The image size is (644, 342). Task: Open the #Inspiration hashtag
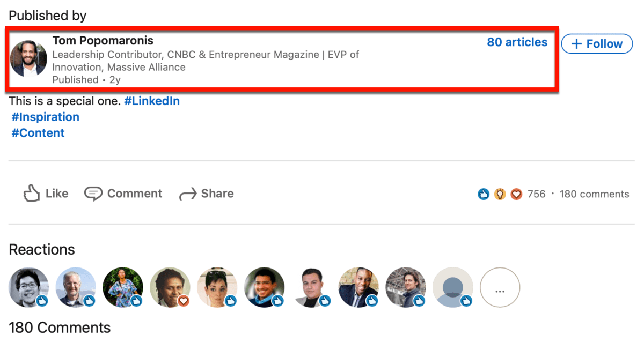click(x=46, y=117)
